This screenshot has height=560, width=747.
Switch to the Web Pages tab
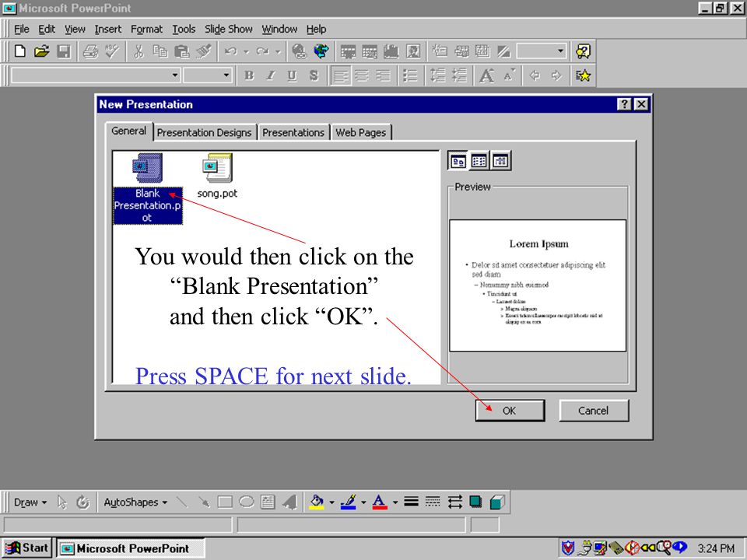pos(360,132)
